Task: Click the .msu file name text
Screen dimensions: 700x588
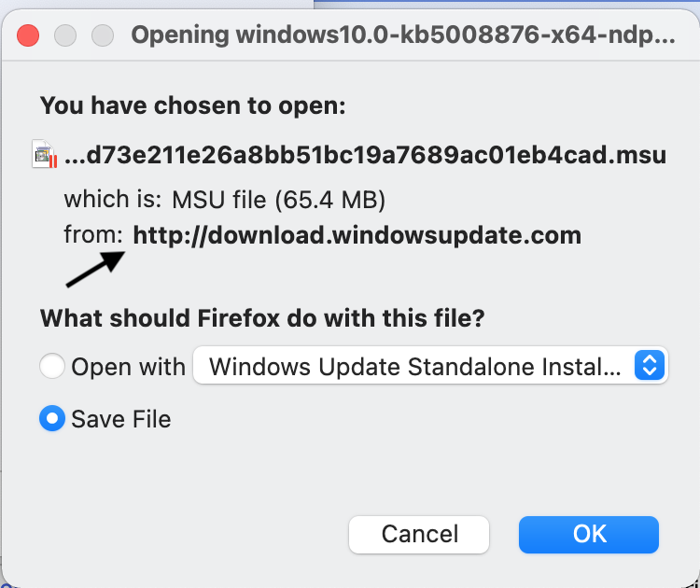Action: 365,156
